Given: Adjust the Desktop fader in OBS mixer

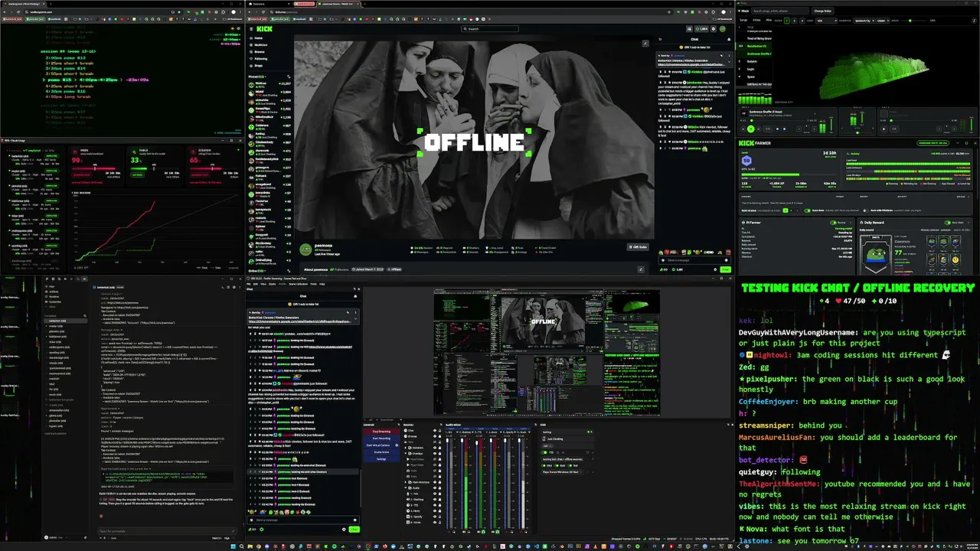Looking at the screenshot, I should pos(462,483).
